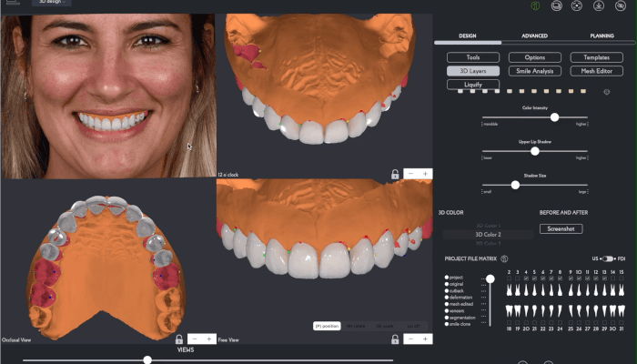Zoom out with minus on 12 o'clock view
This screenshot has height=364, width=637.
(x=410, y=173)
